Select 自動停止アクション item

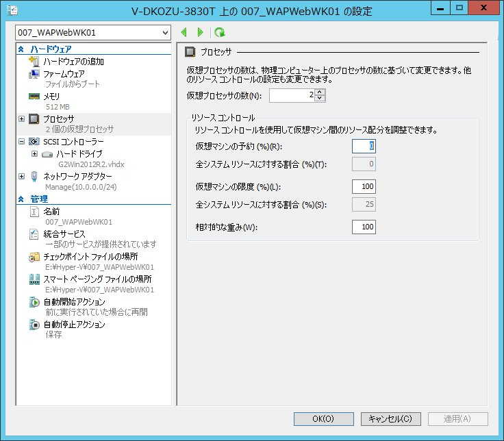point(74,325)
